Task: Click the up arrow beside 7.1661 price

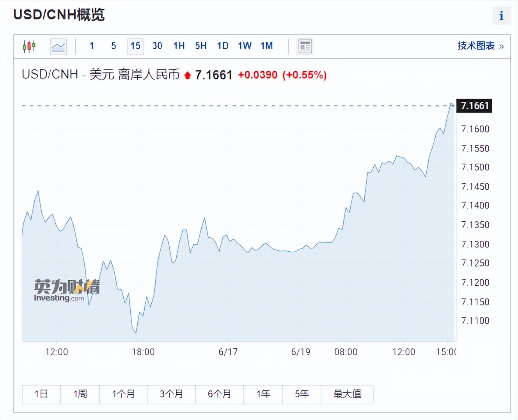Action: point(187,75)
